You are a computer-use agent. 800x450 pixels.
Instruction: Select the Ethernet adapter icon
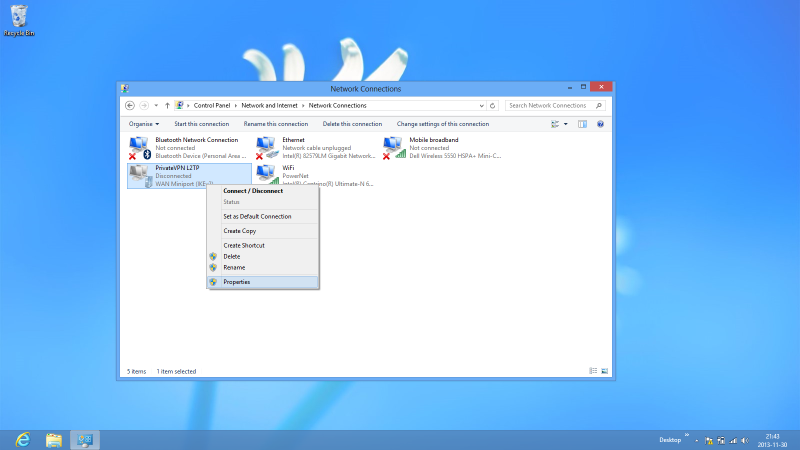pos(266,147)
